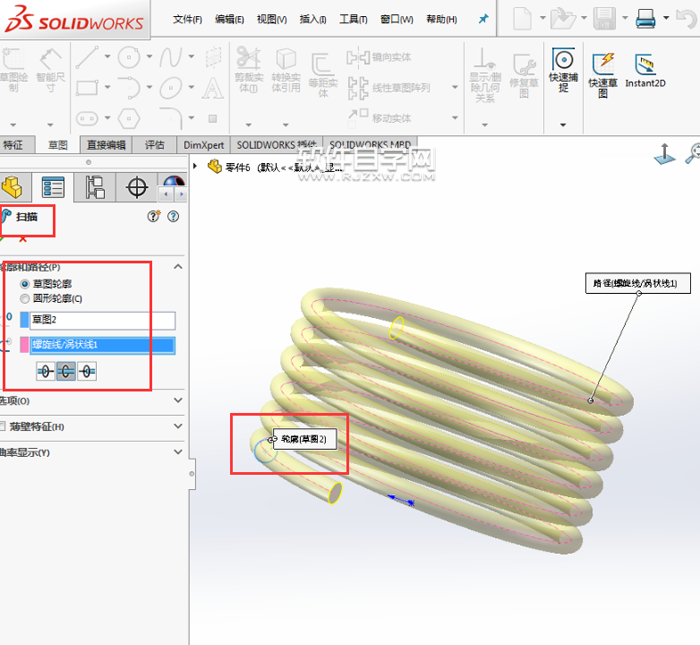Switch to the 直接编辑 direct edit tab
Viewport: 700px width, 645px height.
(106, 145)
